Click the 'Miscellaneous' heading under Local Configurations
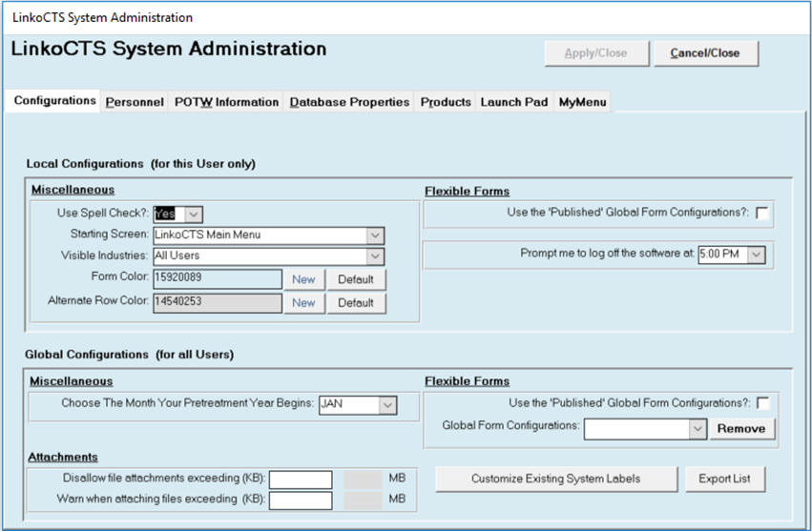The image size is (812, 531). pyautogui.click(x=73, y=190)
